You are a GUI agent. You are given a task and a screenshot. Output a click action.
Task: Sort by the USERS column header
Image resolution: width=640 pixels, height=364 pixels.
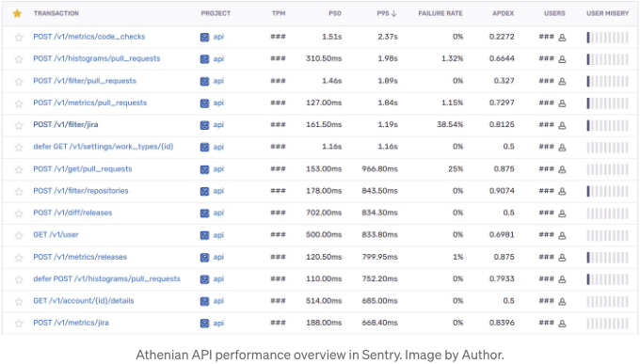pos(554,13)
